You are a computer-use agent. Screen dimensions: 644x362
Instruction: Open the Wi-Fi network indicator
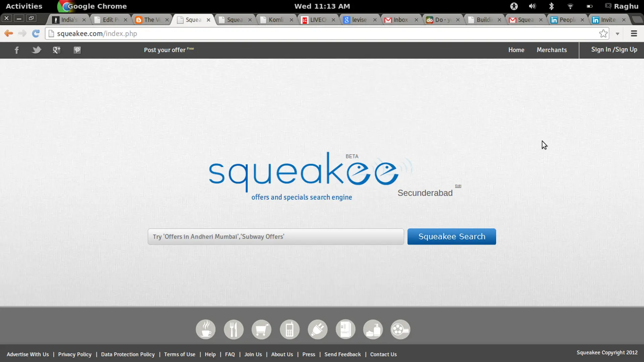(x=570, y=6)
